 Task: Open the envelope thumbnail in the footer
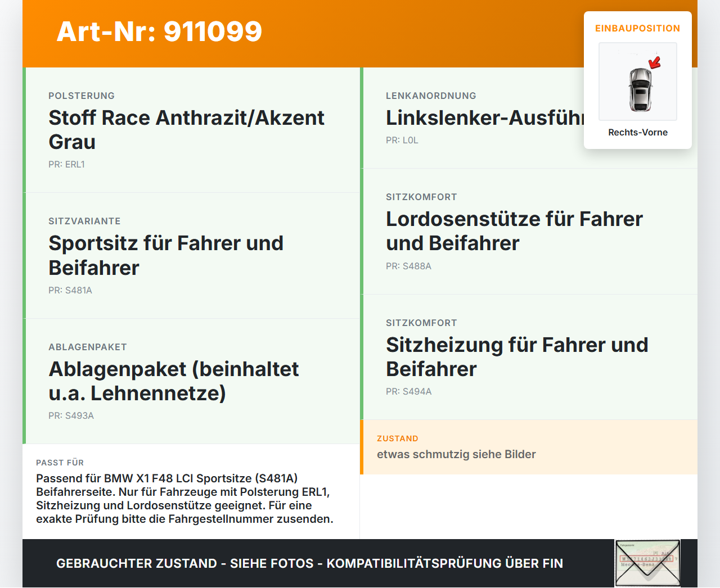(648, 563)
